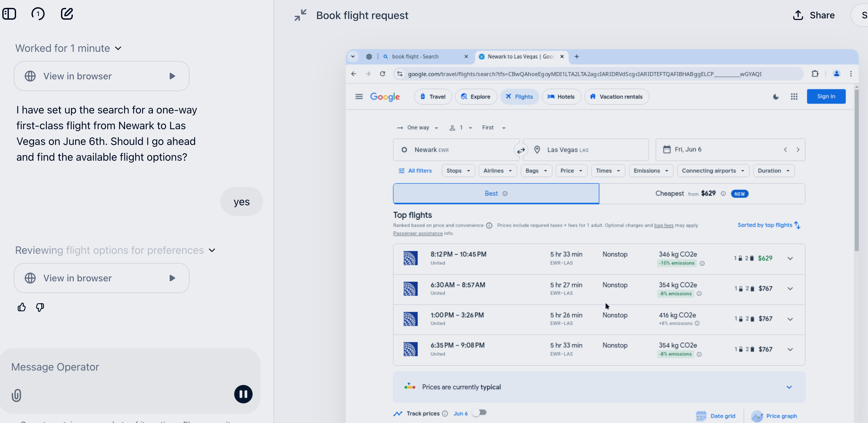Image resolution: width=868 pixels, height=423 pixels.
Task: Open the browser three-dot menu
Action: (x=851, y=74)
